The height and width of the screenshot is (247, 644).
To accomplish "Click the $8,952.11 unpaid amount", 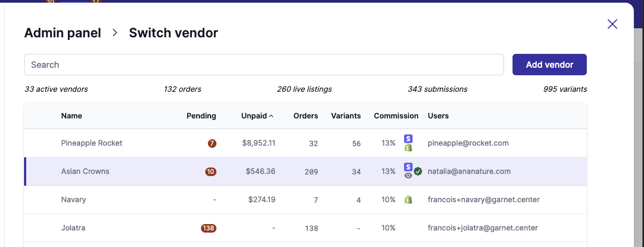I will (259, 143).
